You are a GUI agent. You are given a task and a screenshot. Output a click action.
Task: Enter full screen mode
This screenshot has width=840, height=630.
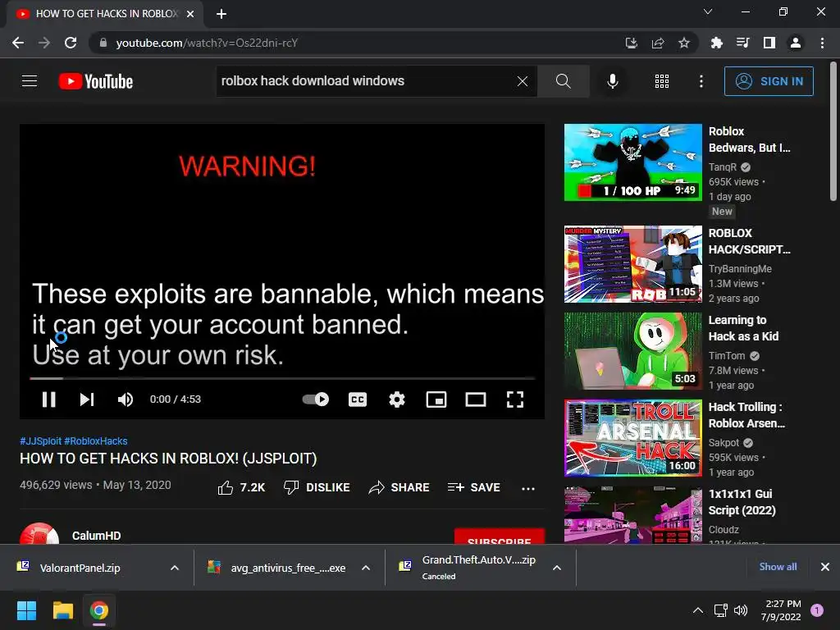point(515,399)
